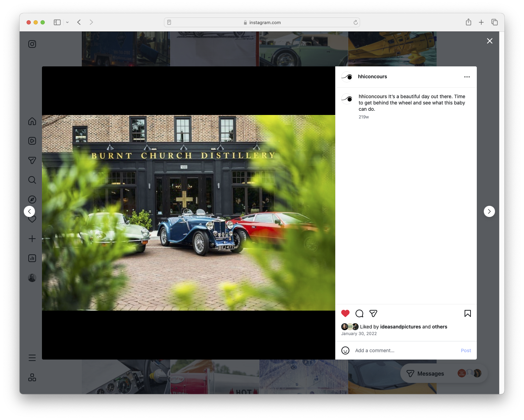Go to the previous post with the left chevron
Viewport: 524px width, 420px height.
click(29, 211)
